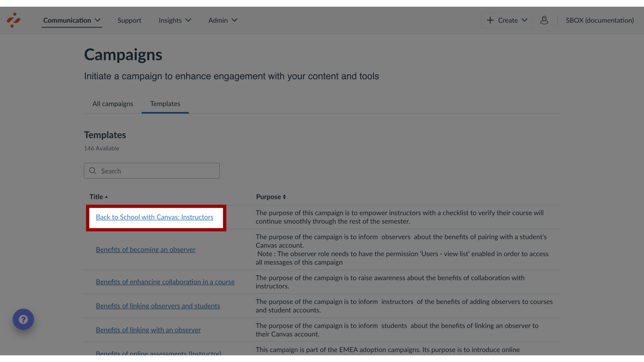644x362 pixels.
Task: Select the Templates tab
Action: pos(165,104)
